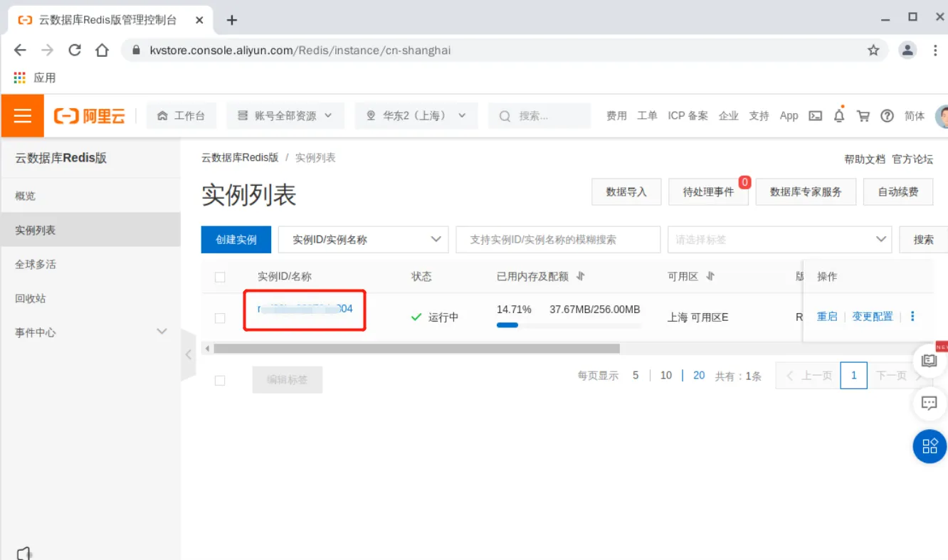
Task: Click the memory usage progress bar
Action: [x=569, y=325]
